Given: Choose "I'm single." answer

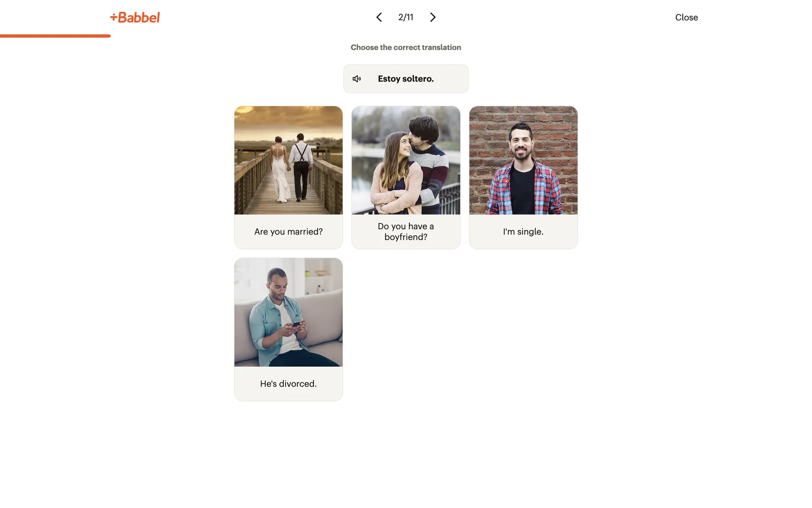Looking at the screenshot, I should (523, 232).
